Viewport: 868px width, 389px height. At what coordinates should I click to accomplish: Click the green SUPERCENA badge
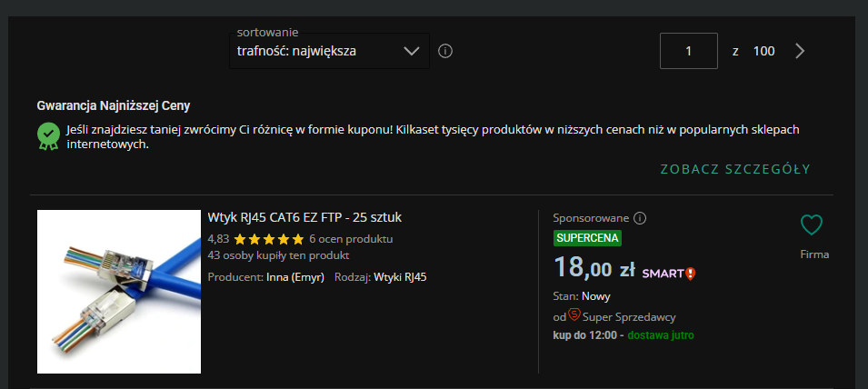pos(587,238)
